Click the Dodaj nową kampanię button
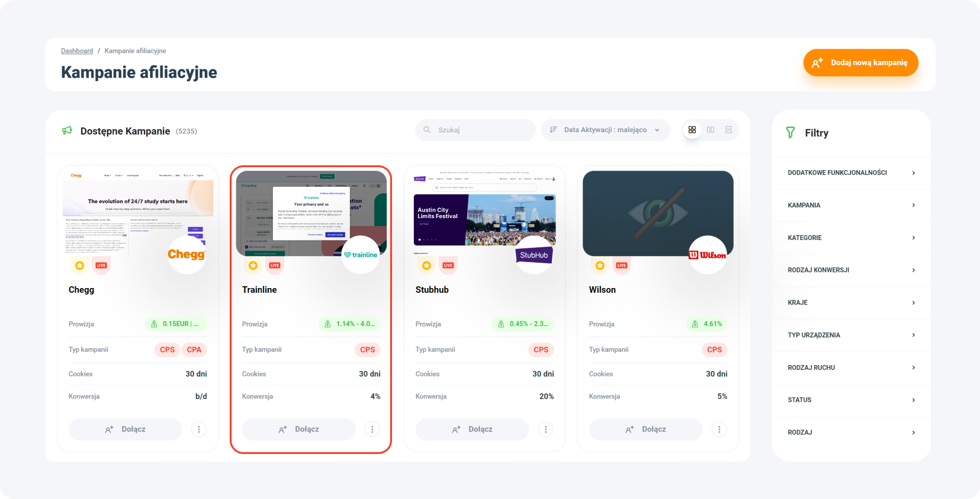 [860, 63]
